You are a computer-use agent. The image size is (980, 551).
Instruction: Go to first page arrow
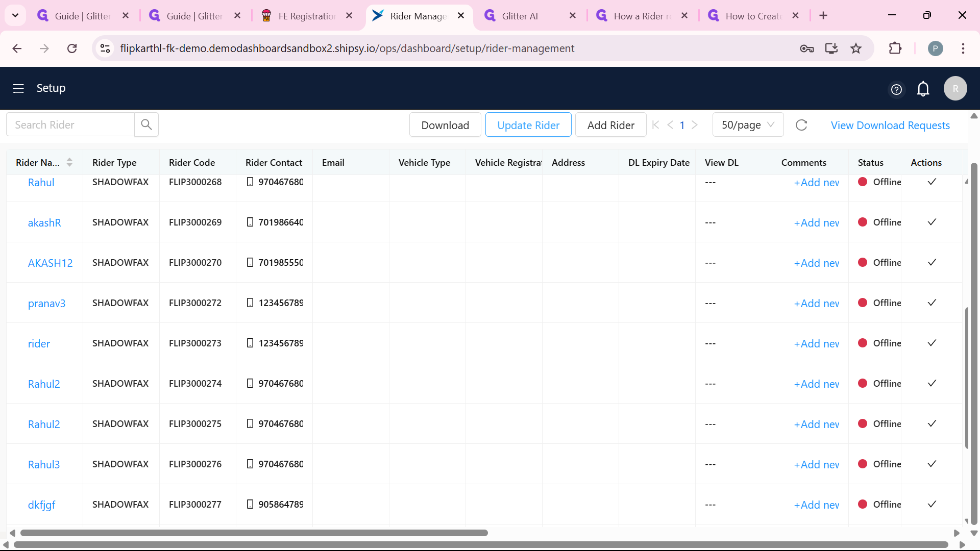pos(656,125)
